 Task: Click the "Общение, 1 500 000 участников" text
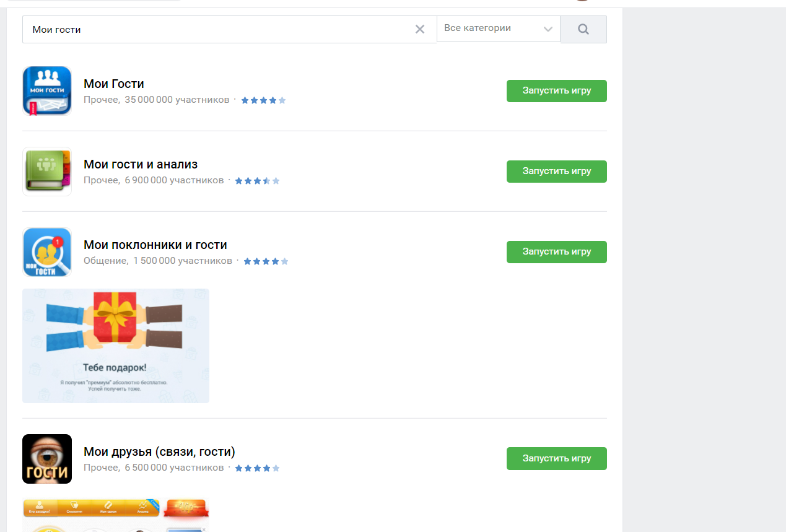click(x=158, y=261)
